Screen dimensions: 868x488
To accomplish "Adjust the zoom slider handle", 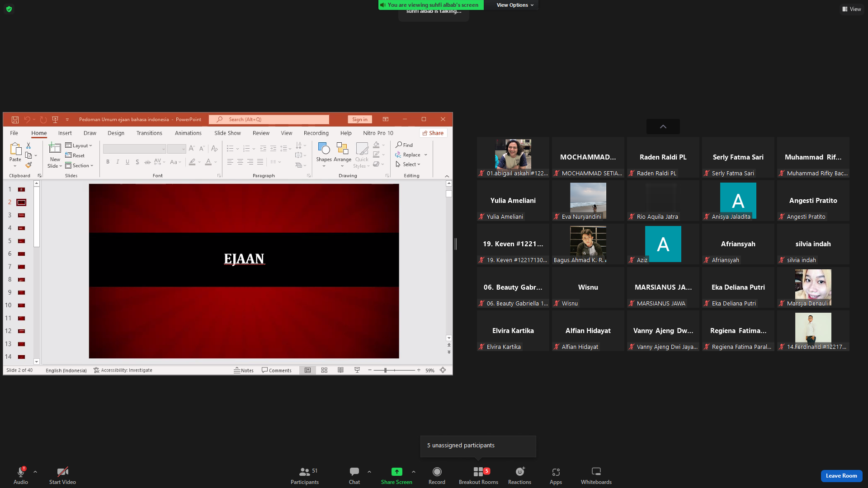I will pos(385,370).
